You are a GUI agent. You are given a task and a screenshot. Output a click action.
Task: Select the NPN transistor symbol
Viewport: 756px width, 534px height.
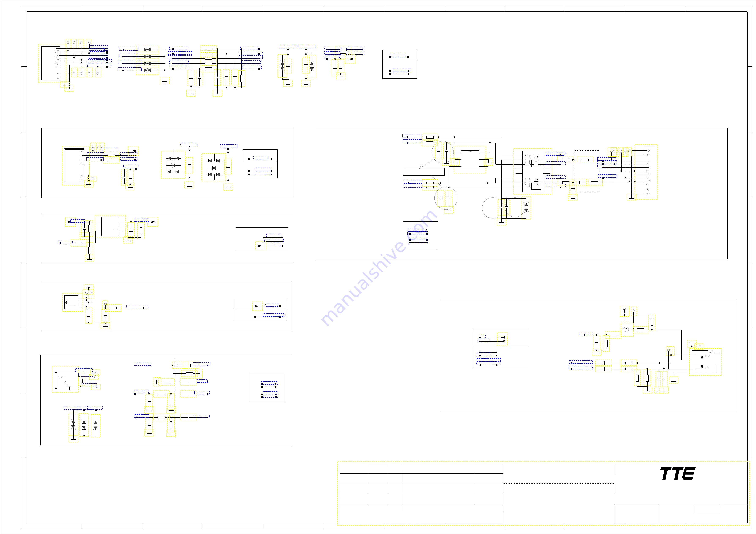pos(626,329)
